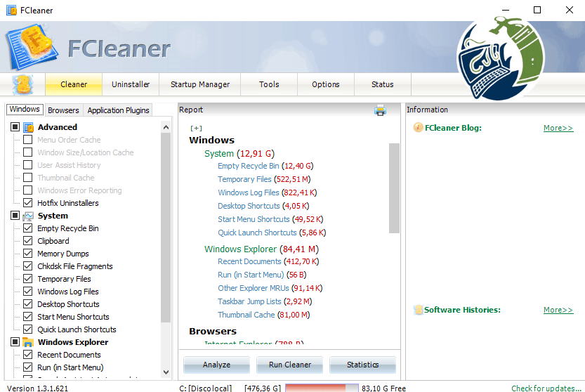Enable Thumbnail Cache checkbox under Advanced
585x392 pixels.
tap(27, 178)
